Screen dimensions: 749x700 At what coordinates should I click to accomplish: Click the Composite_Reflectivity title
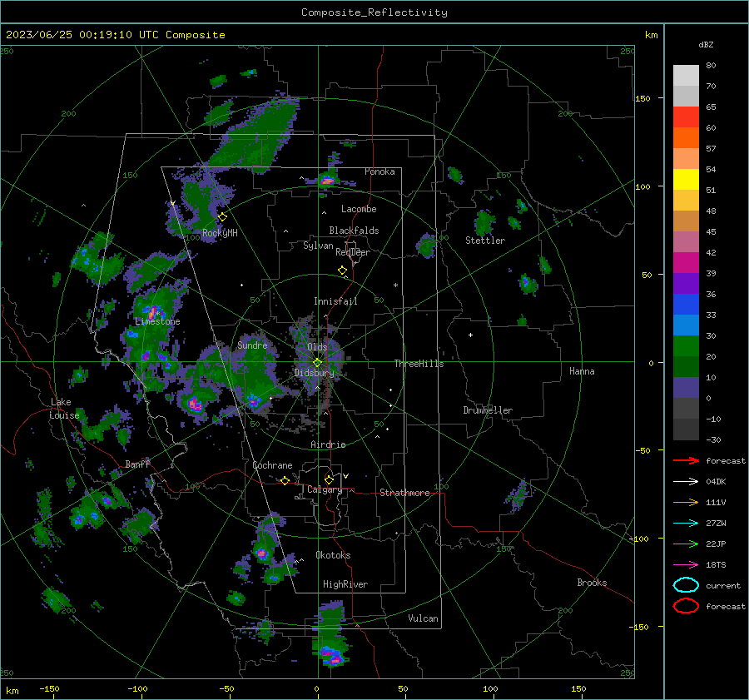pos(374,12)
